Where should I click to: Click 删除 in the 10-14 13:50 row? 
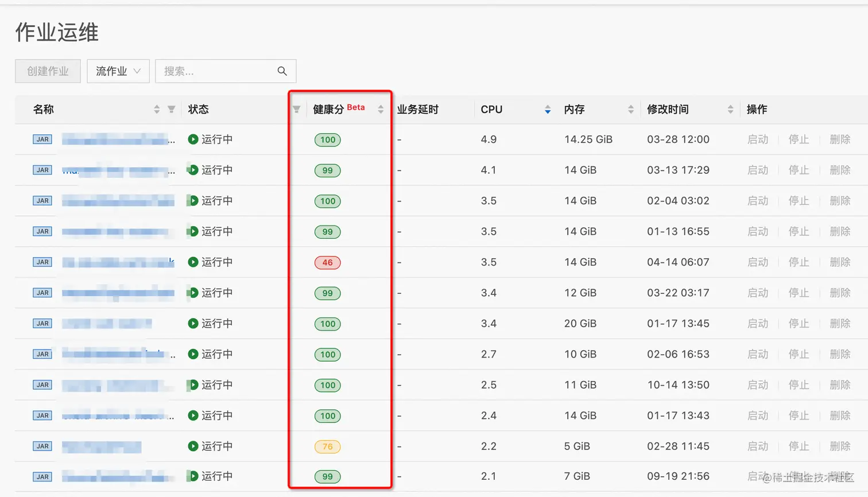[840, 385]
